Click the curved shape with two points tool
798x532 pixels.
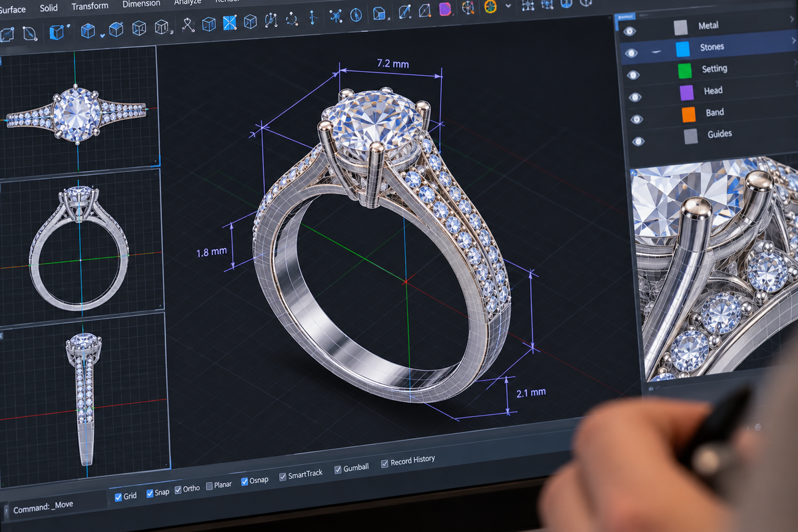[x=29, y=33]
